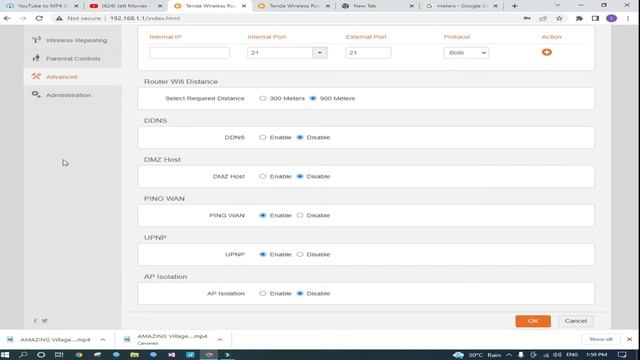Click the ENG language indicator in tray
The width and height of the screenshot is (640, 360).
pyautogui.click(x=572, y=355)
